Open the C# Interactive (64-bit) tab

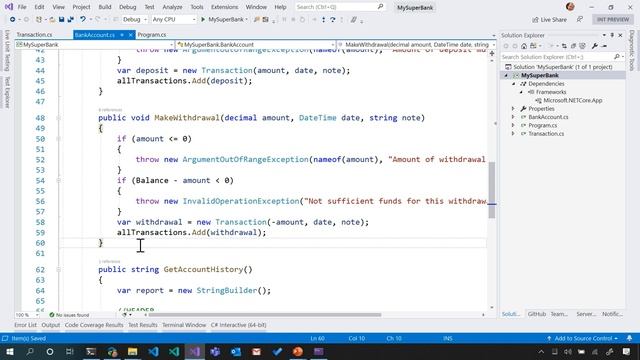(x=238, y=325)
